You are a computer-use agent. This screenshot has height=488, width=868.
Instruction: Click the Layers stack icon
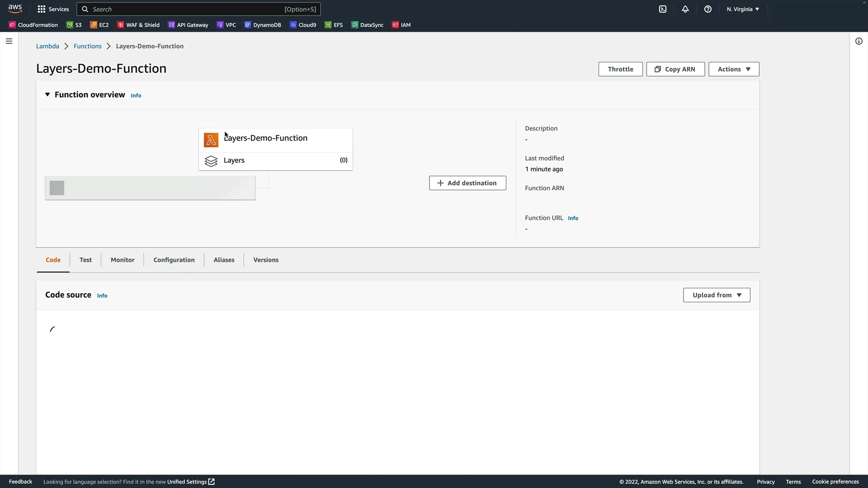[x=211, y=161]
